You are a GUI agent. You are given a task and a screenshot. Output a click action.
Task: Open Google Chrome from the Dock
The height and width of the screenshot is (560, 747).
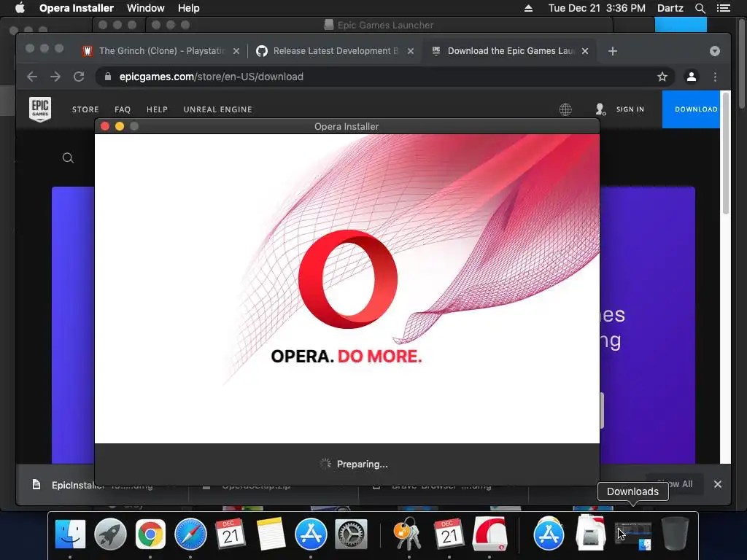point(150,534)
